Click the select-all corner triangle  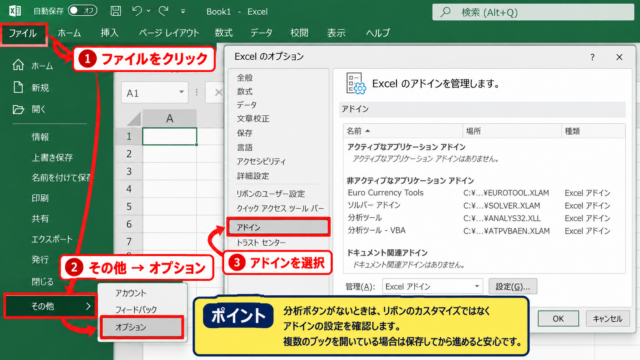pyautogui.click(x=133, y=119)
